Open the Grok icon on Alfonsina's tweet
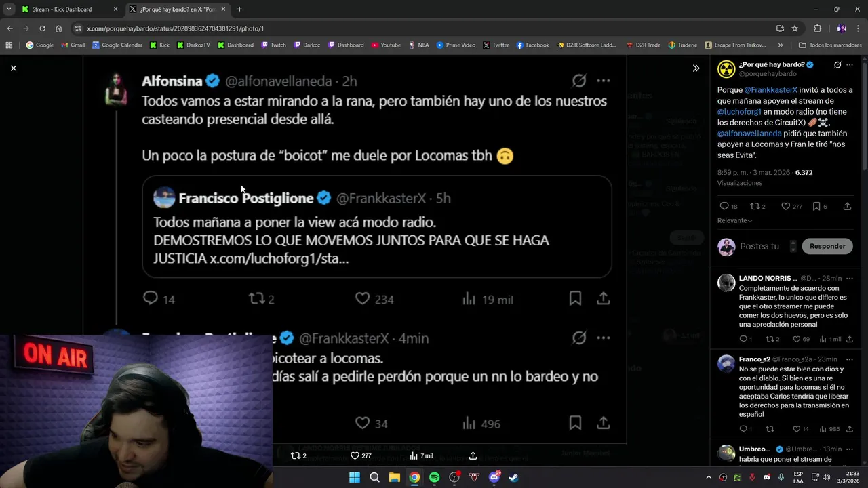This screenshot has width=868, height=488. pos(578,81)
